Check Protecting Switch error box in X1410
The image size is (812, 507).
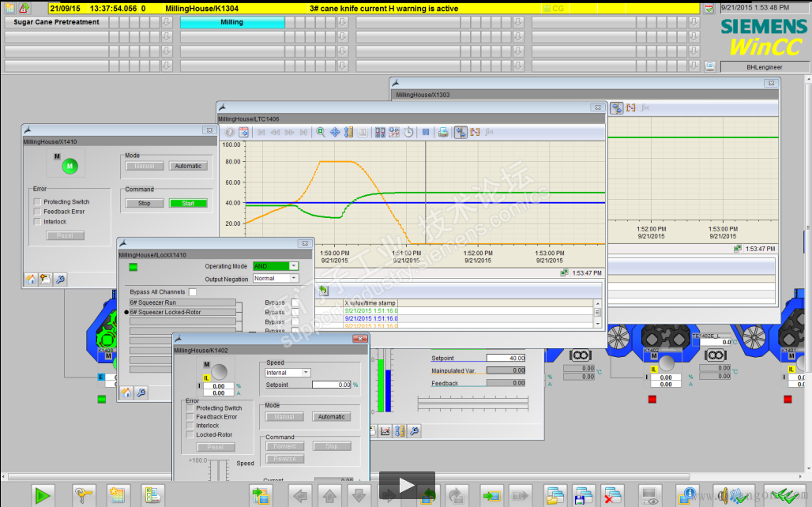pyautogui.click(x=37, y=201)
